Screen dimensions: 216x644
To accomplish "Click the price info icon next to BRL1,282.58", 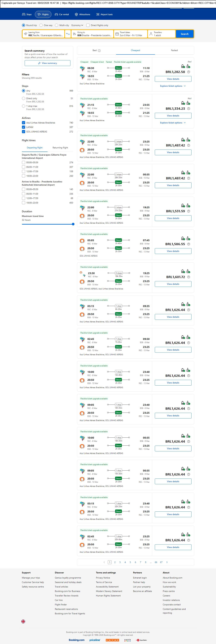I will tap(189, 72).
